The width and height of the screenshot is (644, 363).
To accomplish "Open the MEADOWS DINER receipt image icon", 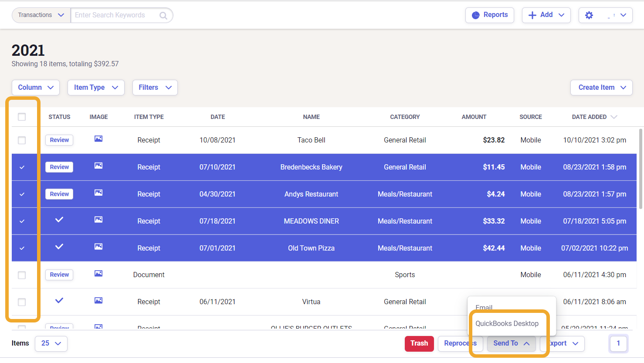I will pos(98,220).
